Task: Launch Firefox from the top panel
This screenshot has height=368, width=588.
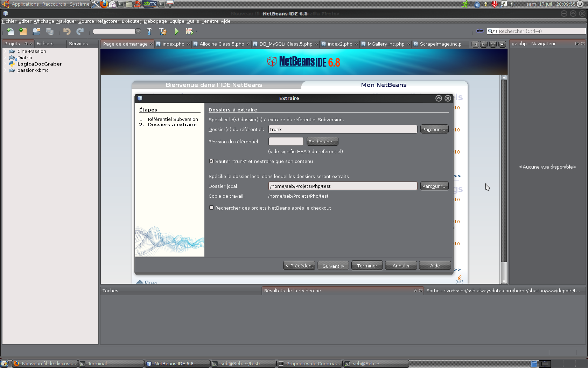Action: pyautogui.click(x=104, y=4)
